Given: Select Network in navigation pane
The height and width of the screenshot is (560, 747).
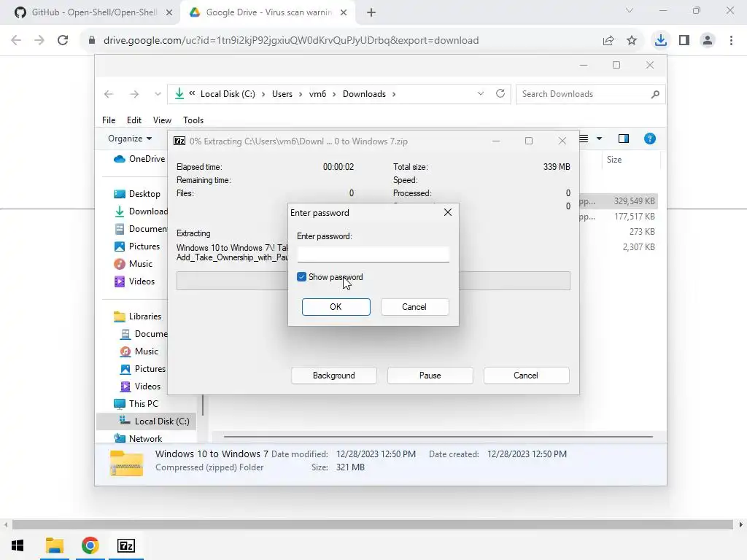Looking at the screenshot, I should click(x=138, y=438).
